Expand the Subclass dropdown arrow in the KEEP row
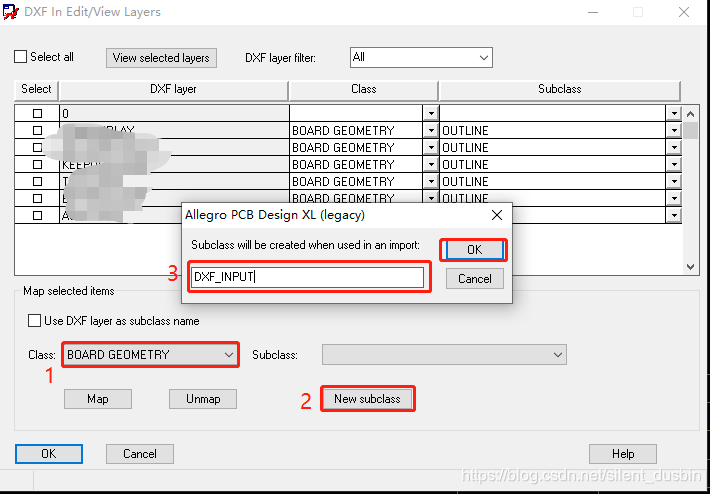Image resolution: width=710 pixels, height=494 pixels. (674, 164)
